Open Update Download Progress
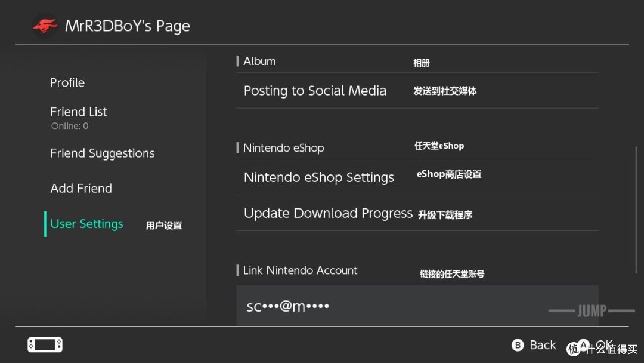 417,213
